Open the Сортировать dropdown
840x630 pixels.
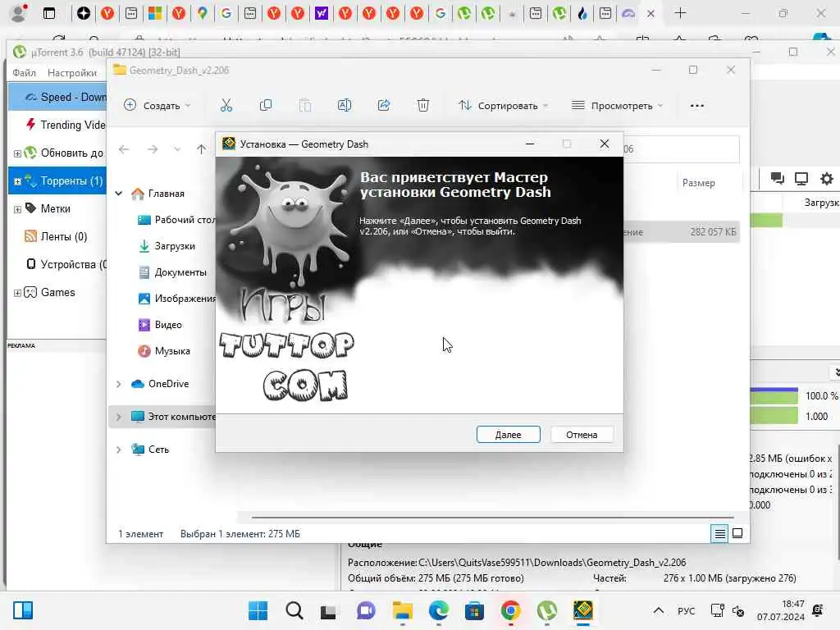[503, 106]
